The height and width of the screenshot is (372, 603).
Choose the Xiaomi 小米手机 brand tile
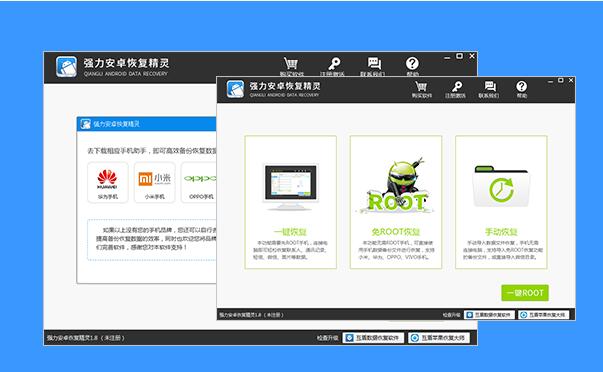point(155,182)
